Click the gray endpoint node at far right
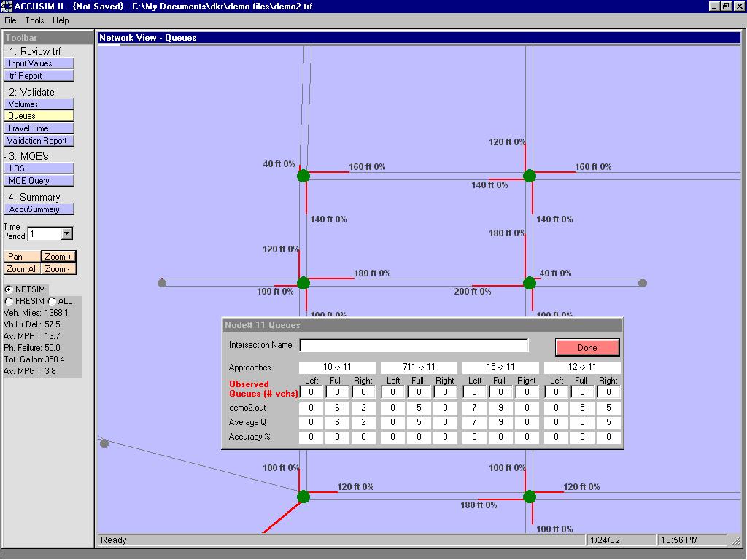Screen dimensions: 747x560 (x=643, y=283)
